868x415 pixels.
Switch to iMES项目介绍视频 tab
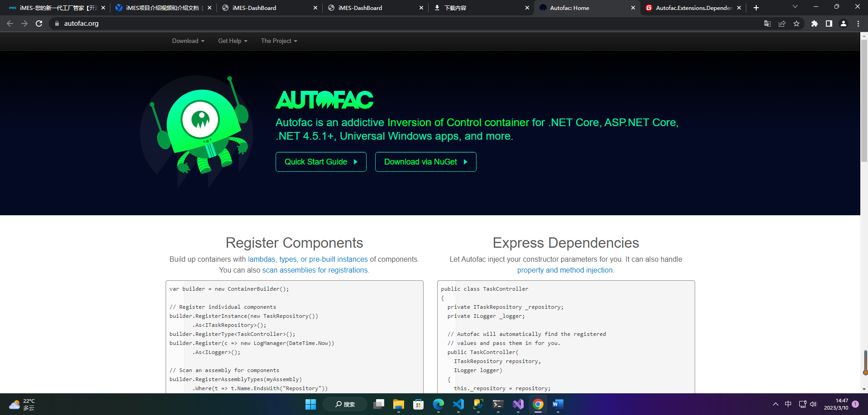[x=163, y=8]
